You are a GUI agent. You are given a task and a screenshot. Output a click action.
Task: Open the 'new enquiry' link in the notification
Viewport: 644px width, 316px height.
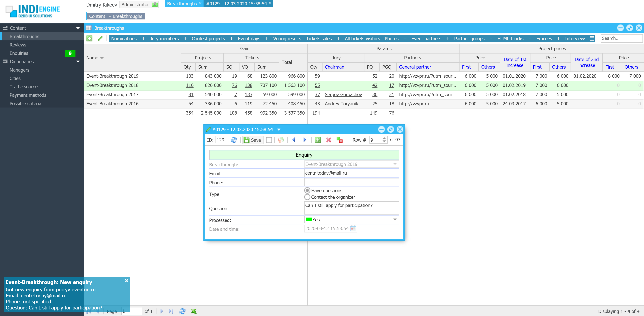pos(29,289)
